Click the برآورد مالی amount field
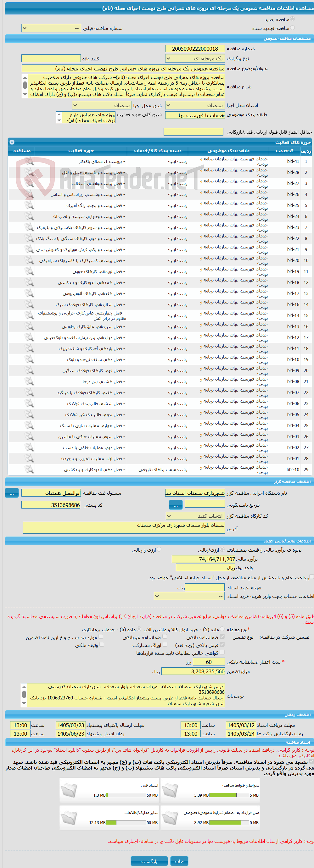 204,559
